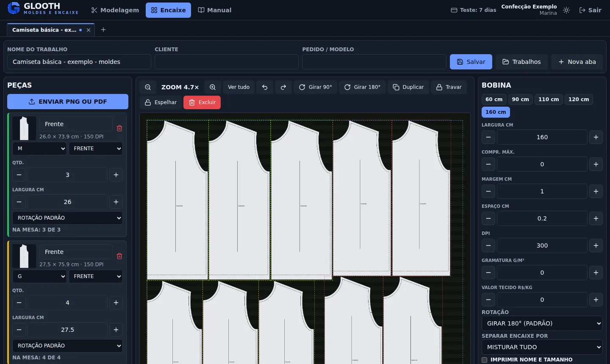610x364 pixels.
Task: Increase Margem cm with the plus stepper
Action: pyautogui.click(x=596, y=191)
